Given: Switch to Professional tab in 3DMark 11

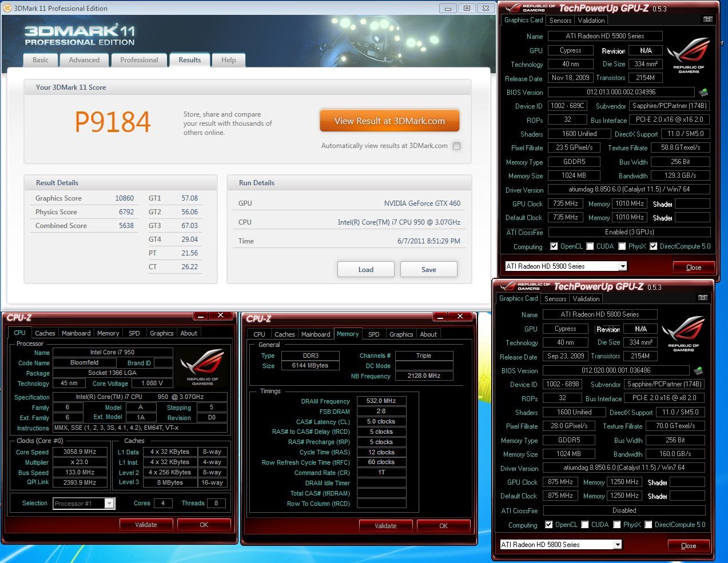Looking at the screenshot, I should click(139, 60).
